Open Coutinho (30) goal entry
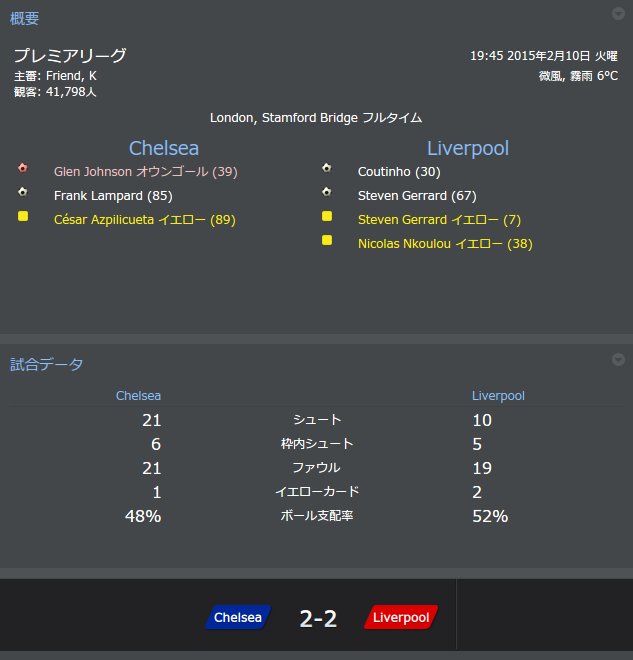 coord(399,172)
